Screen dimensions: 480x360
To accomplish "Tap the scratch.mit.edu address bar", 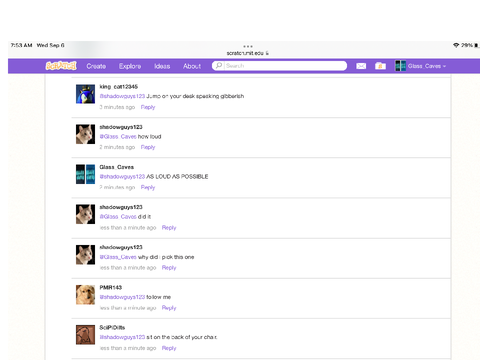I will click(x=247, y=53).
